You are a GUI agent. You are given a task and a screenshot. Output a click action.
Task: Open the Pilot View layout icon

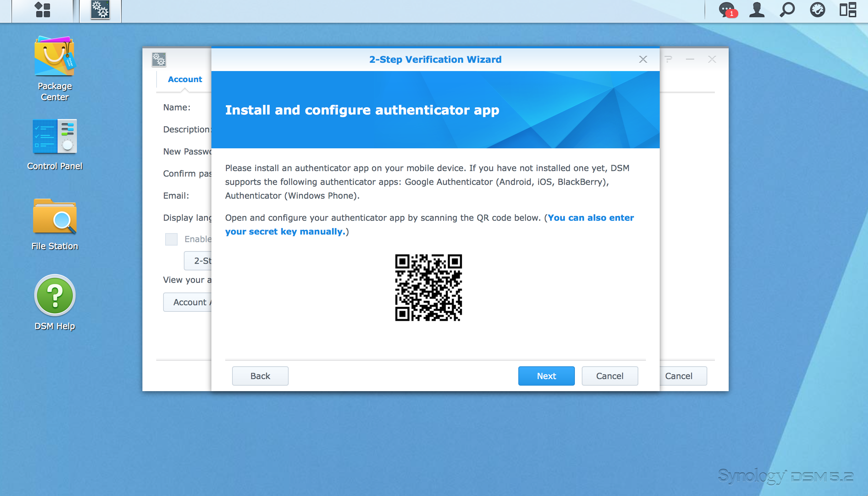848,10
